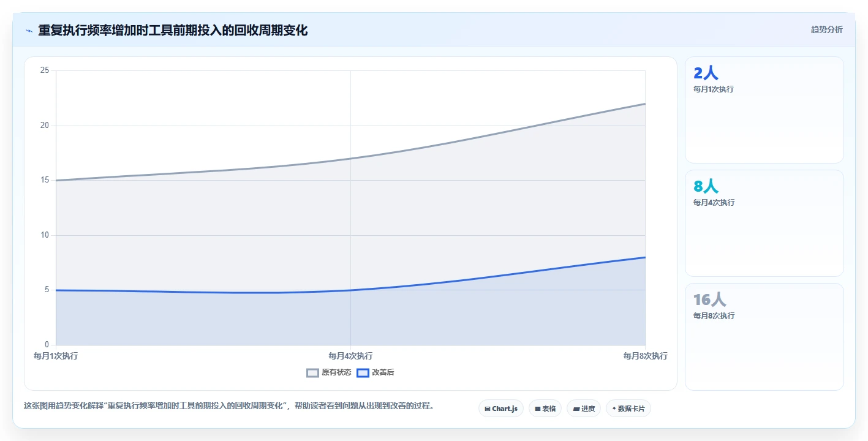
Task: Click the 每月8次执行 caption in 16人 card
Action: tap(714, 316)
